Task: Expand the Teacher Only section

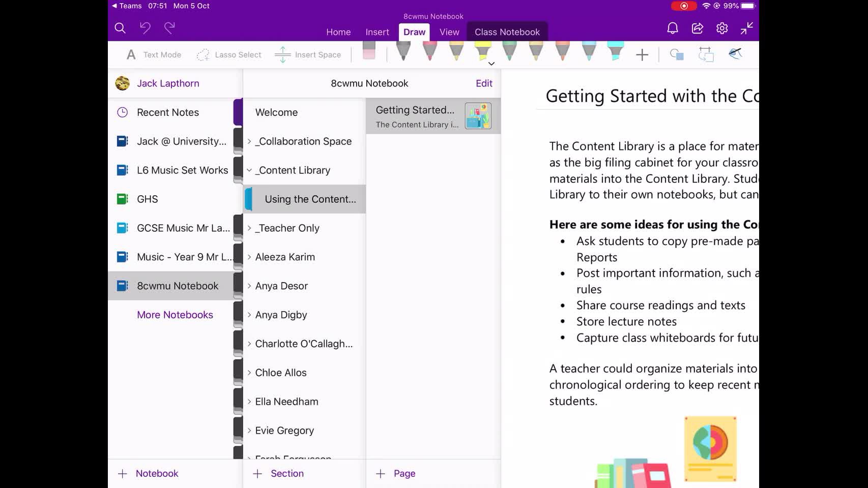Action: tap(249, 228)
